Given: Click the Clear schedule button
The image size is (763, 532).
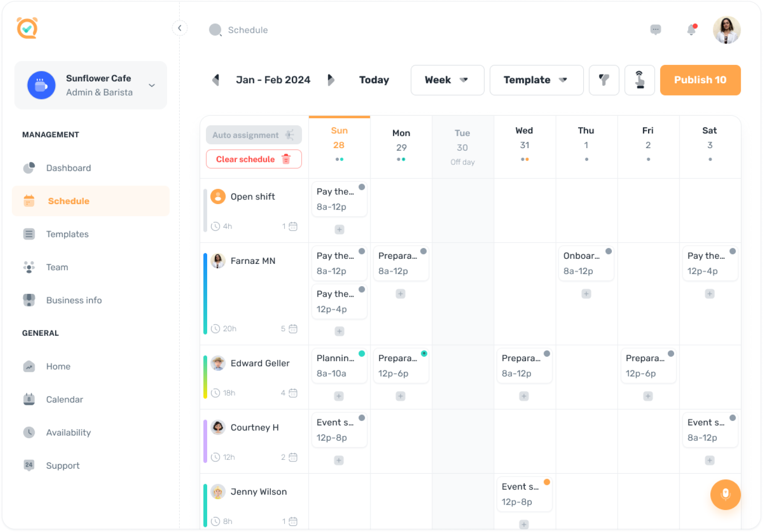Looking at the screenshot, I should pyautogui.click(x=253, y=159).
